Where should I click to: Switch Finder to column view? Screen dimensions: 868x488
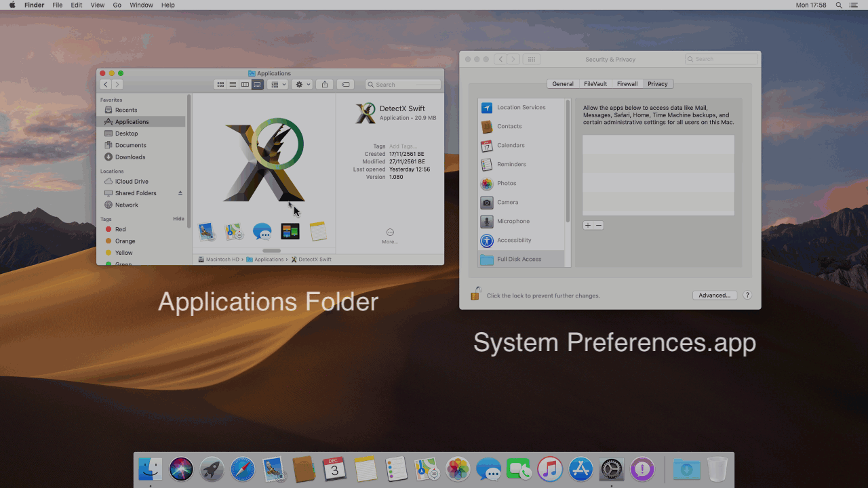point(245,85)
